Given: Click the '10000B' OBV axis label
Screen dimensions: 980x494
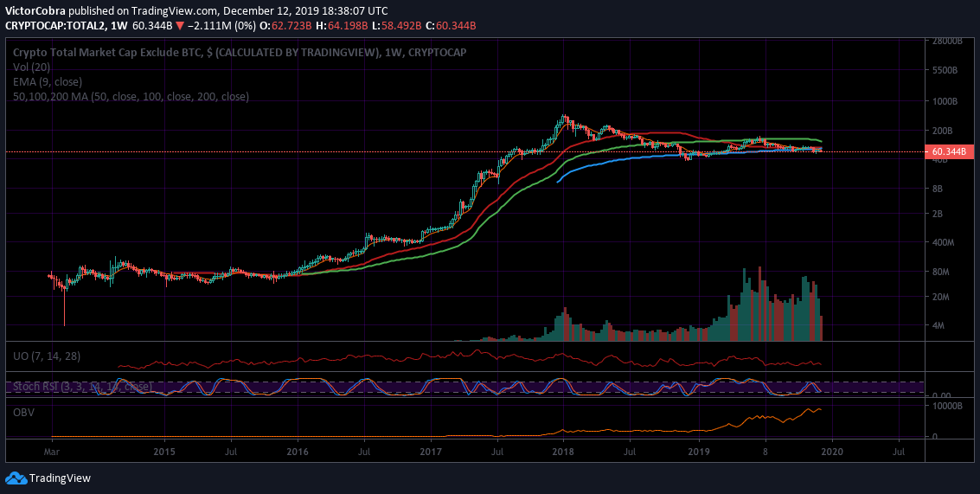Looking at the screenshot, I should click(946, 406).
